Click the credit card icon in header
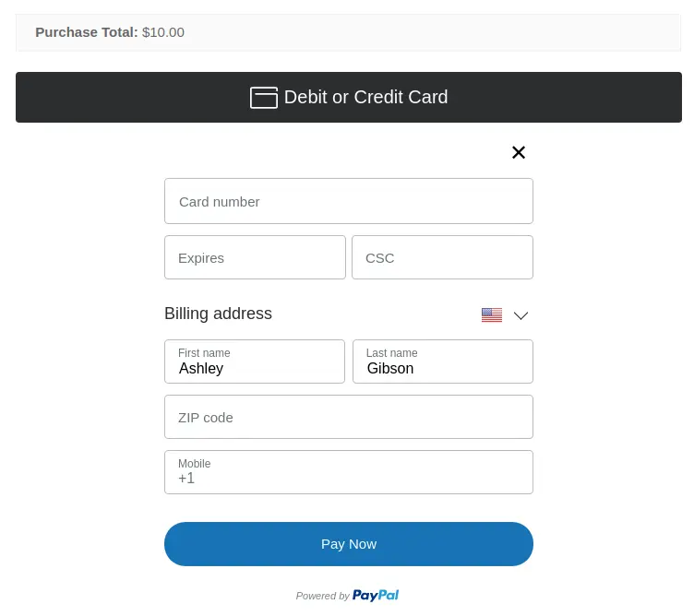The image size is (694, 616). click(x=263, y=98)
